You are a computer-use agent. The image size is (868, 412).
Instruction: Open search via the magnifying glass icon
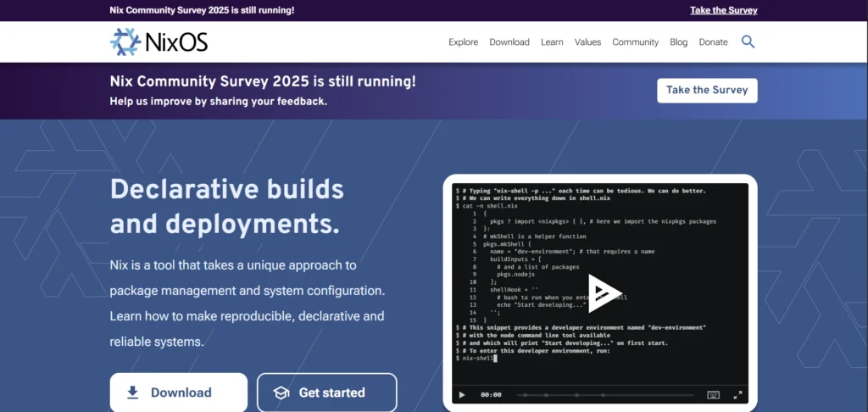(748, 42)
